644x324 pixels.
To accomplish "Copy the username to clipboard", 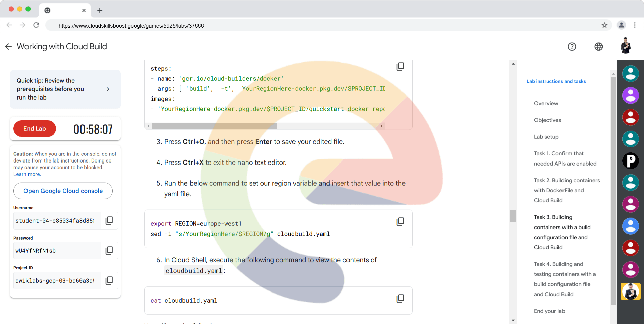I will tap(109, 221).
